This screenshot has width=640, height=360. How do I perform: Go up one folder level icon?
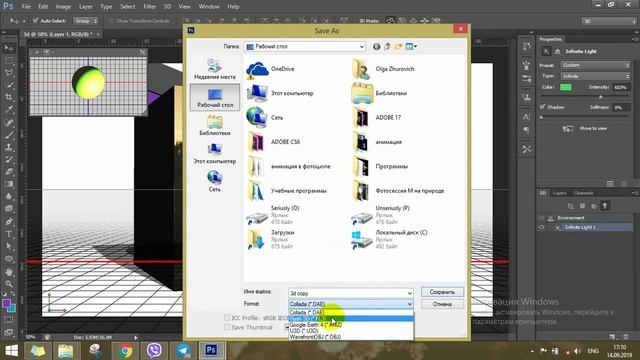pos(387,47)
